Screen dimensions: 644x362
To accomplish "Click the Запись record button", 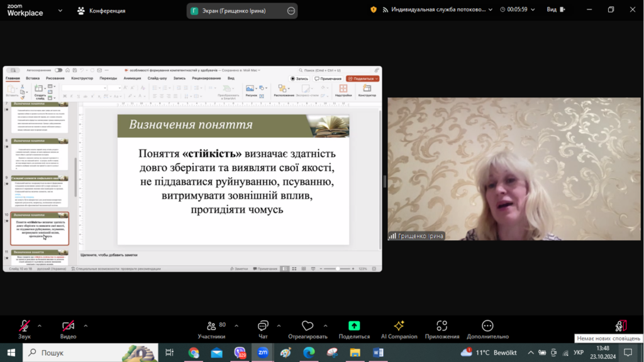I will [299, 79].
